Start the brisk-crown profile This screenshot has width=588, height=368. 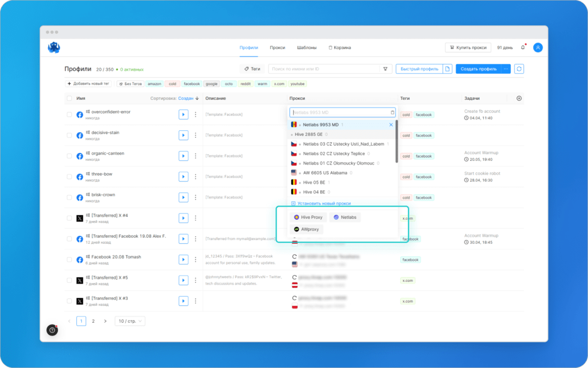[183, 197]
